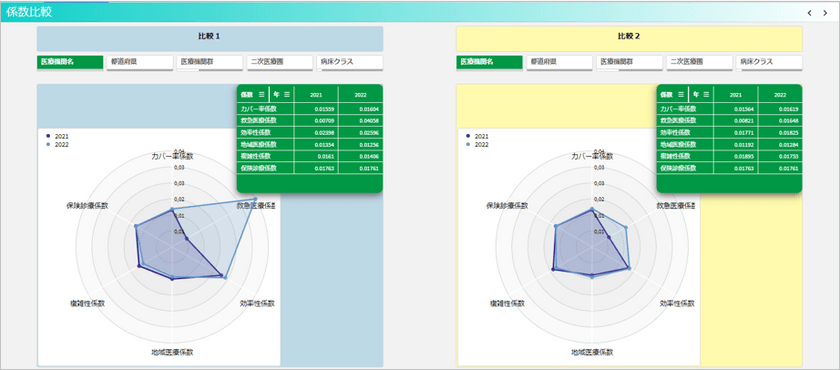Click the 2022 救急医療係数 data point in the 比較1 radar

(255, 199)
